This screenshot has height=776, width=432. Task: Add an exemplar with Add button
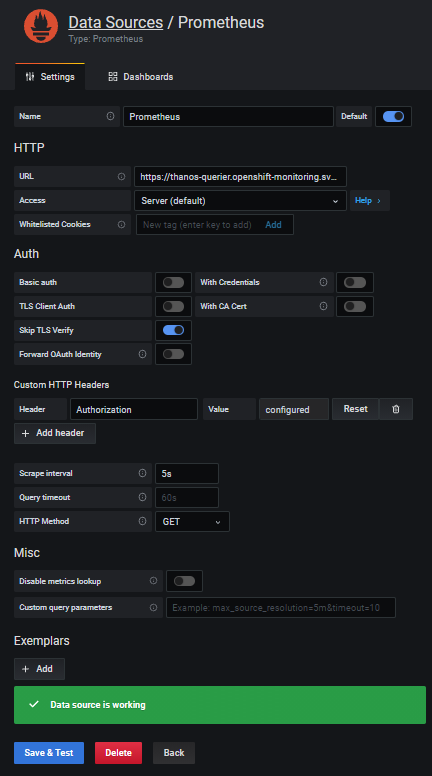pyautogui.click(x=39, y=669)
